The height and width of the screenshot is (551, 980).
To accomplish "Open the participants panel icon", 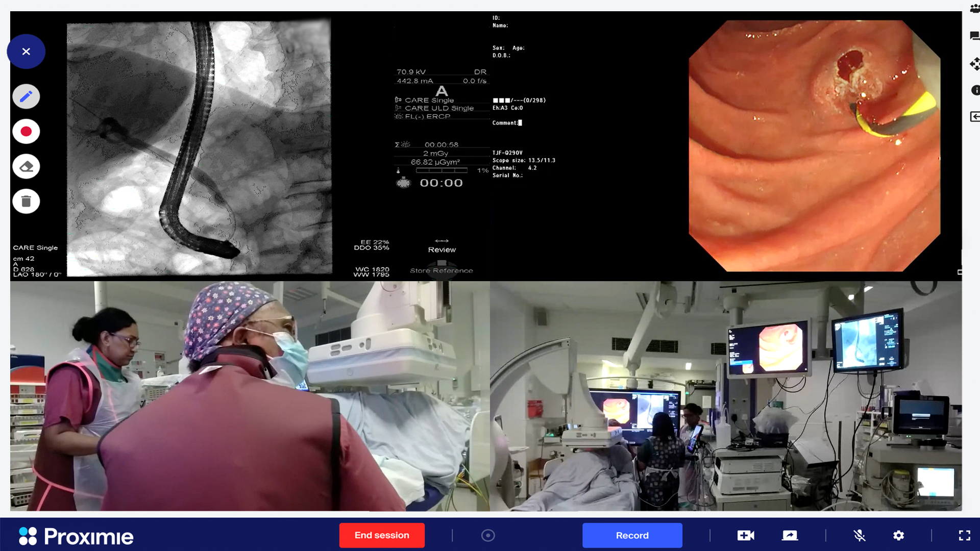I will pos(974,9).
